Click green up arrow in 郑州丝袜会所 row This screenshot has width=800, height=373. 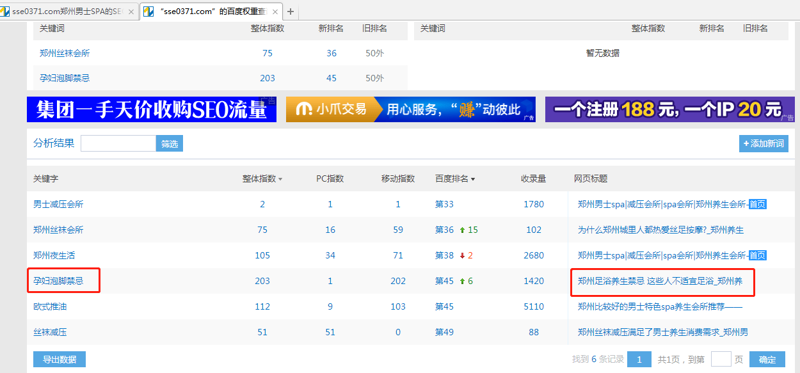tap(462, 230)
